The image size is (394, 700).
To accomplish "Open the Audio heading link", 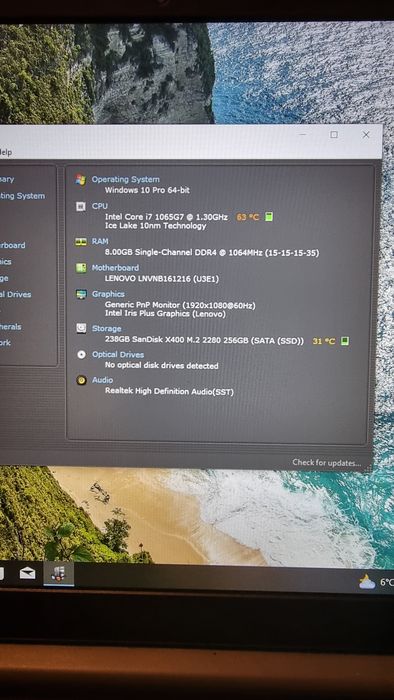I will 102,380.
